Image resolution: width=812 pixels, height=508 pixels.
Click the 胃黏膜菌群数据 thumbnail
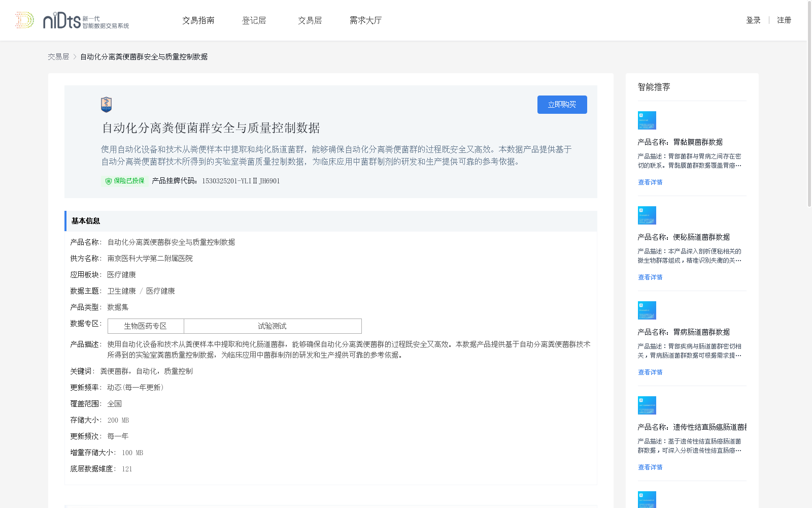pyautogui.click(x=647, y=120)
